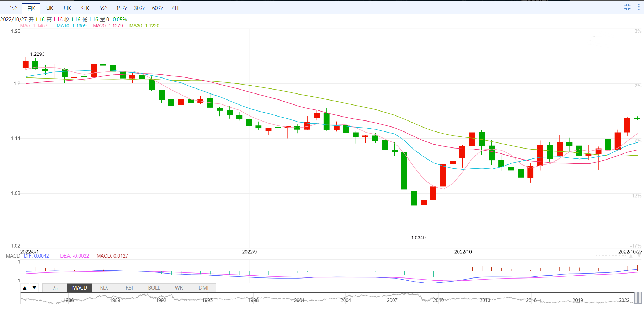Click the DEA: -0.0022 value label
Image resolution: width=644 pixels, height=313 pixels.
tap(75, 256)
